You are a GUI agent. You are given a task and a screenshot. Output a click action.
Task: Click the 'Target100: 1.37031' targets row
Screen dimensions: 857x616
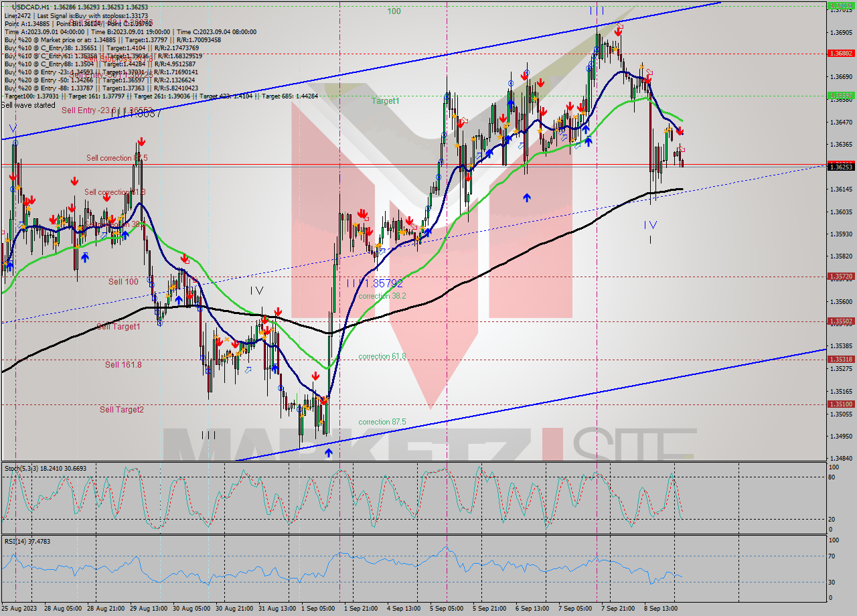[161, 96]
